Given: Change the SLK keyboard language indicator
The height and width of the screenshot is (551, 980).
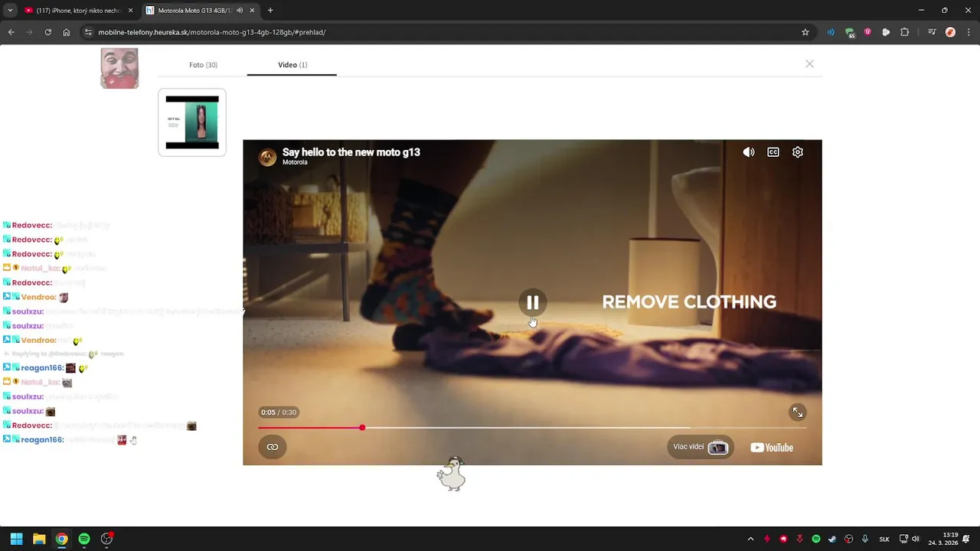Looking at the screenshot, I should (x=884, y=539).
